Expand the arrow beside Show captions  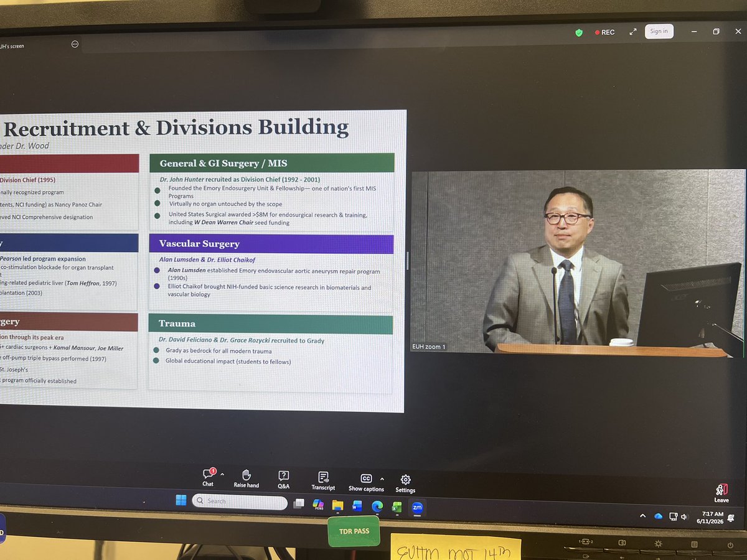382,479
